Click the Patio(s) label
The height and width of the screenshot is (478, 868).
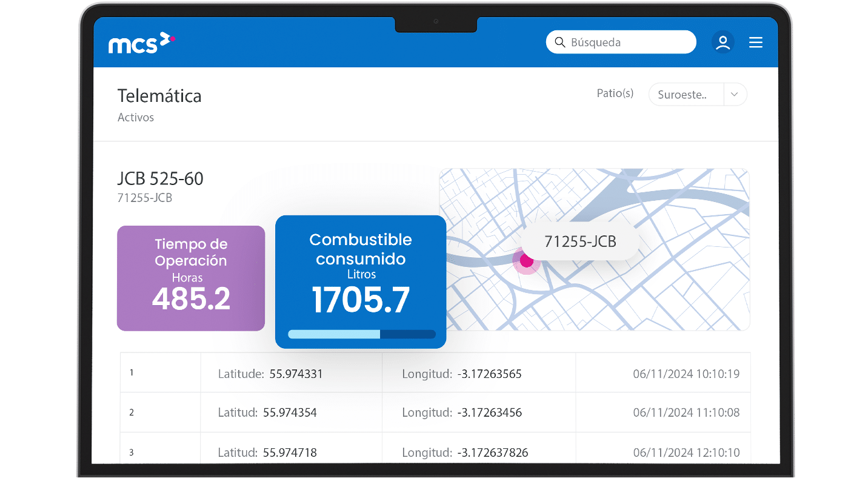(615, 93)
